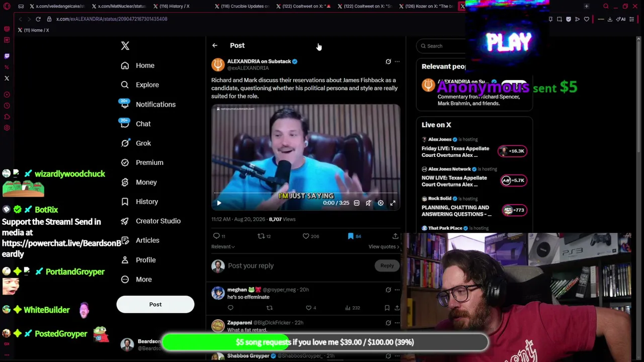
Task: Click the 'Post your reply' text field
Action: (300, 265)
